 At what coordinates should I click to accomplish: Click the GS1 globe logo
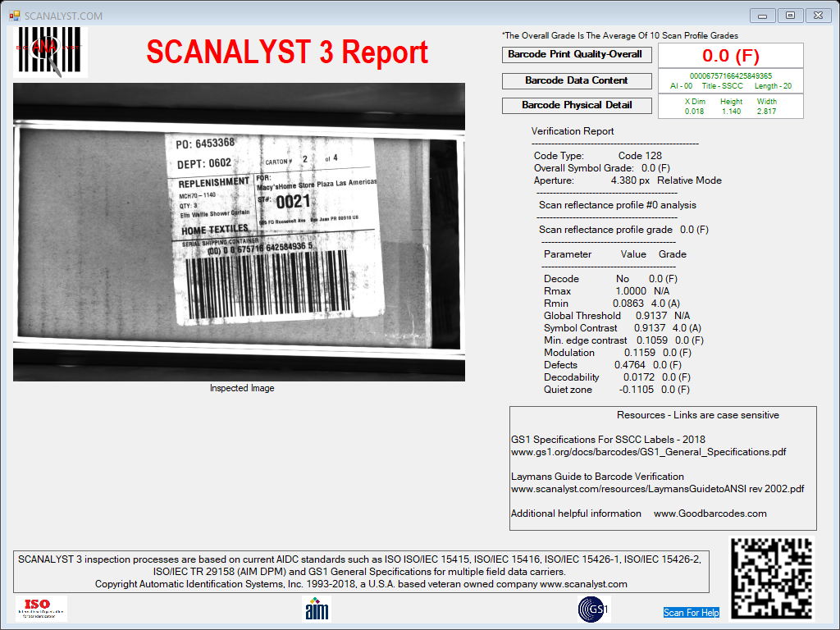pyautogui.click(x=594, y=609)
